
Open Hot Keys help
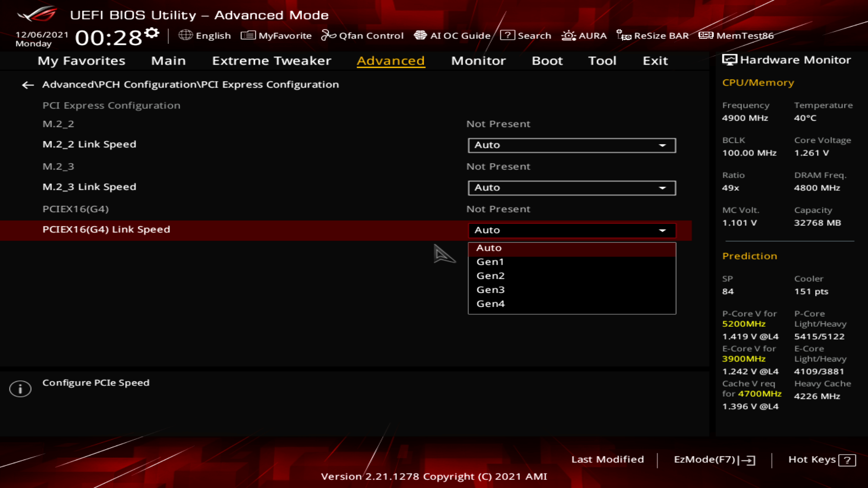821,460
